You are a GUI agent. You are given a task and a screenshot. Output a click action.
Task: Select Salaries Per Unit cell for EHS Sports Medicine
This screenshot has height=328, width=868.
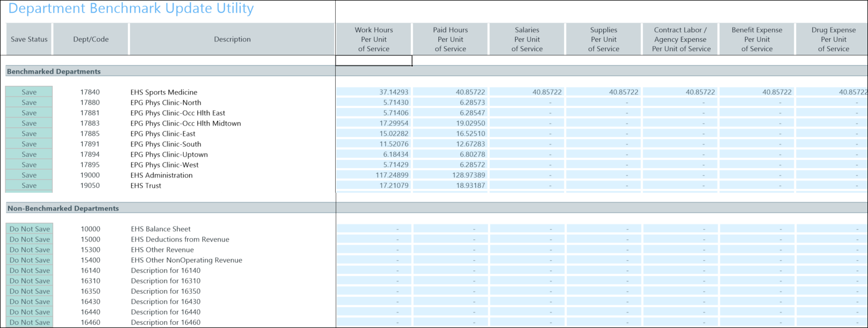[x=527, y=92]
